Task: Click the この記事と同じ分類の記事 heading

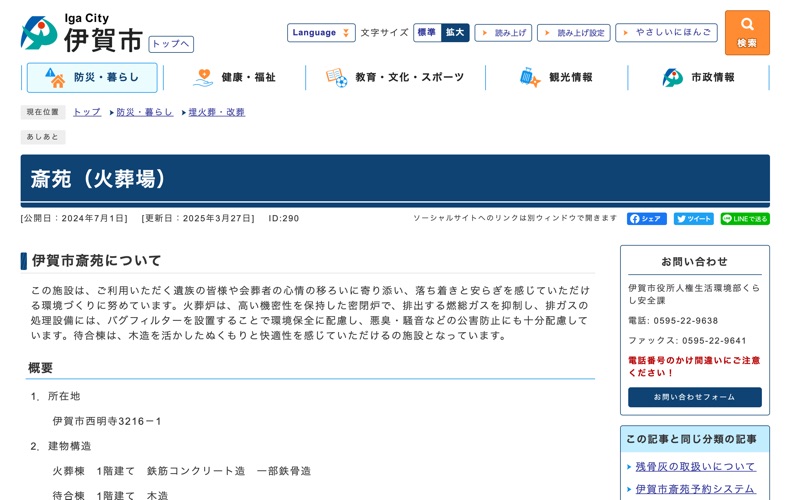Action: (691, 439)
